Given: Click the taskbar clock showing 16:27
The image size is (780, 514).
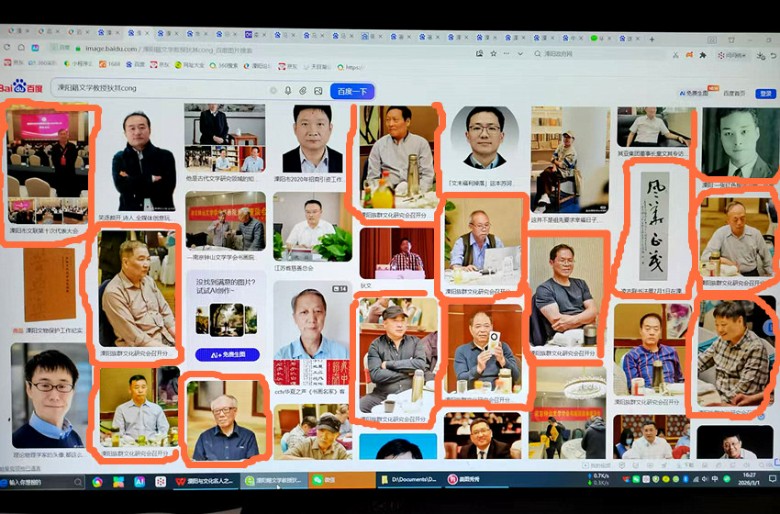Looking at the screenshot, I should point(747,481).
